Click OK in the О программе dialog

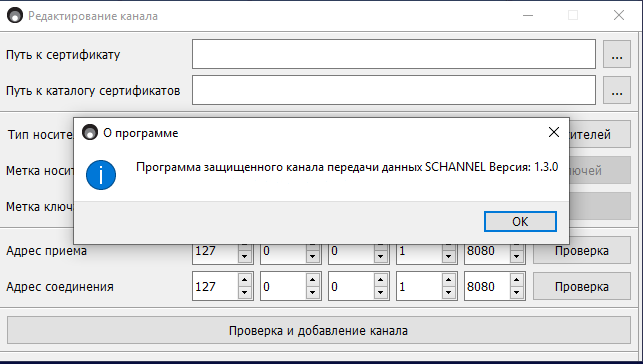point(520,221)
